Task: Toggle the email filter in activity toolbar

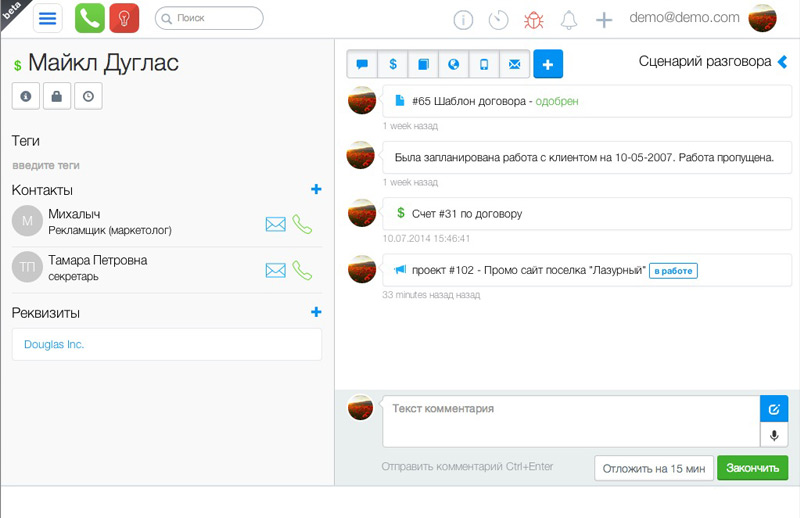Action: 514,64
